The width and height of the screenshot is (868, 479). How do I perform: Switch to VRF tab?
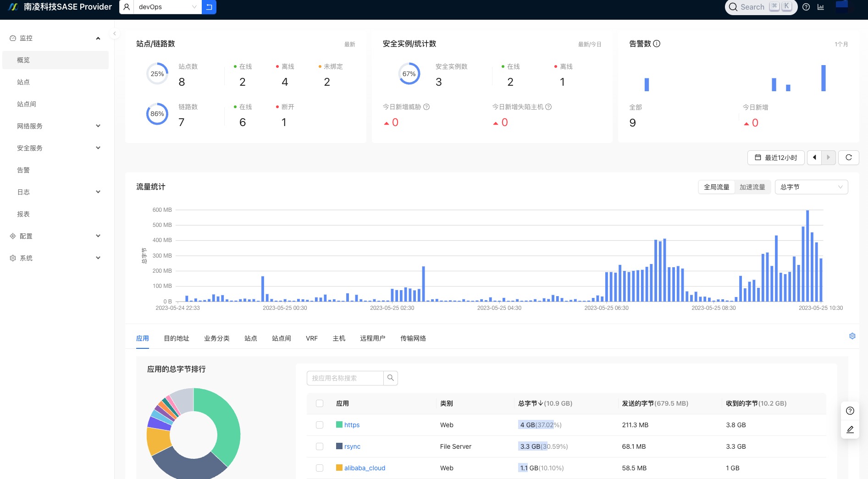click(x=312, y=338)
